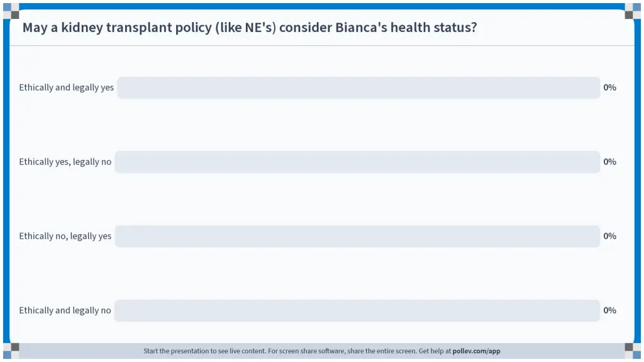Image resolution: width=644 pixels, height=362 pixels.
Task: Select the 'Ethically no, legally yes' bar
Action: (357, 236)
